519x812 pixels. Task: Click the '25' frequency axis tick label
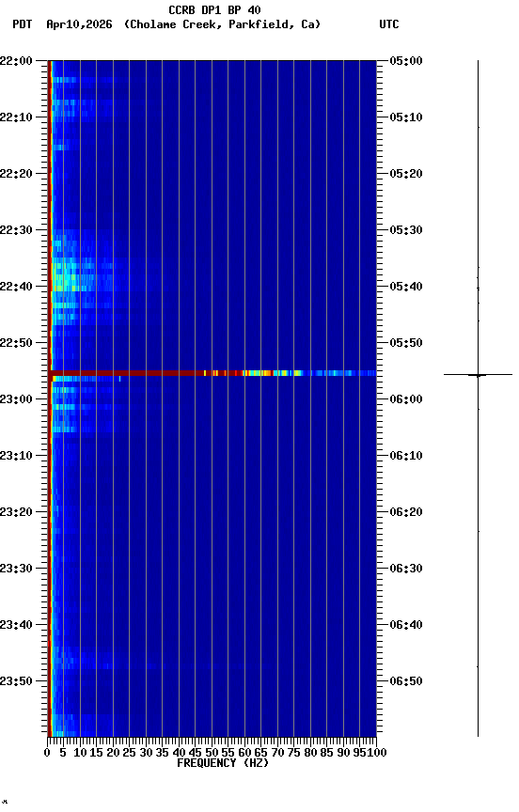click(x=129, y=754)
